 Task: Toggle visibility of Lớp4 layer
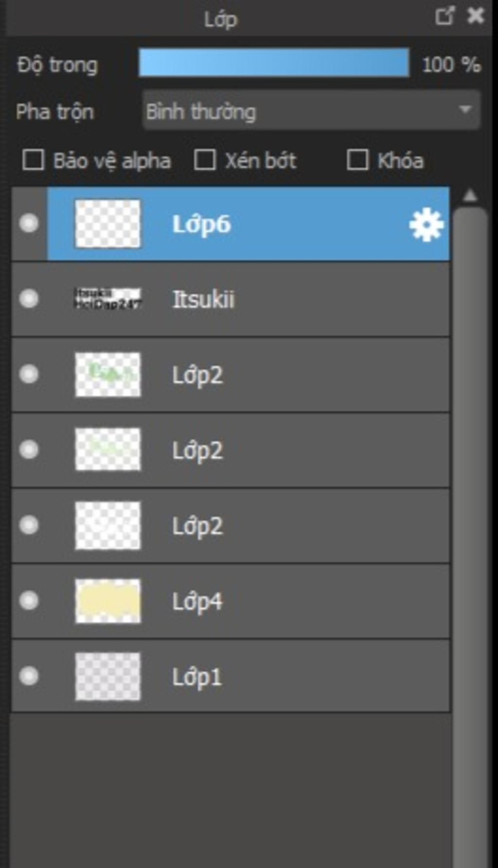[x=29, y=600]
